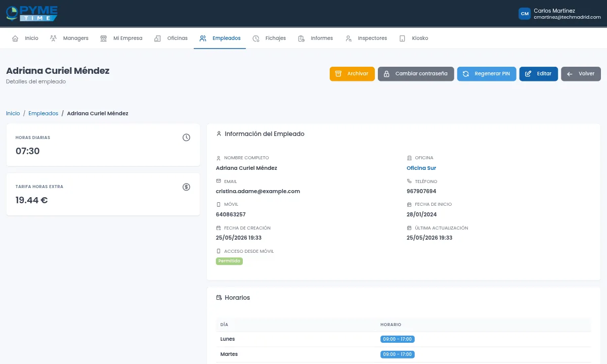607x364 pixels.
Task: Open the Oficinas tab
Action: tap(170, 38)
